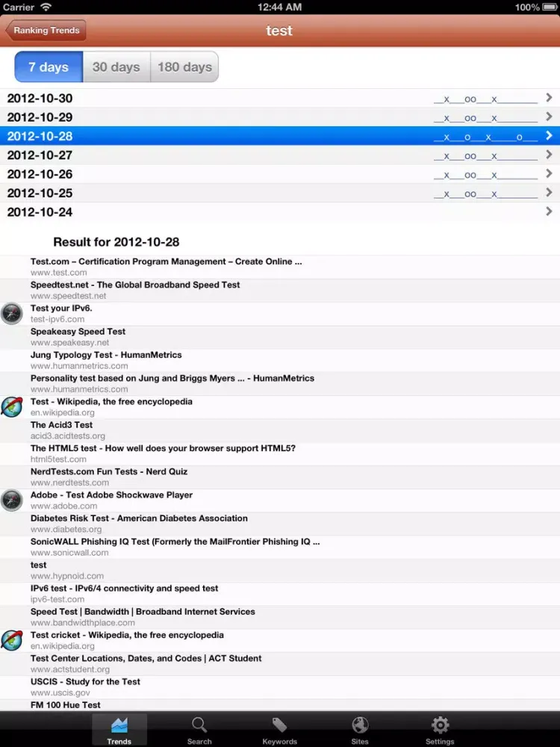560x747 pixels.
Task: Tap globe icon beside Test cricket Wikipedia result
Action: coord(12,640)
